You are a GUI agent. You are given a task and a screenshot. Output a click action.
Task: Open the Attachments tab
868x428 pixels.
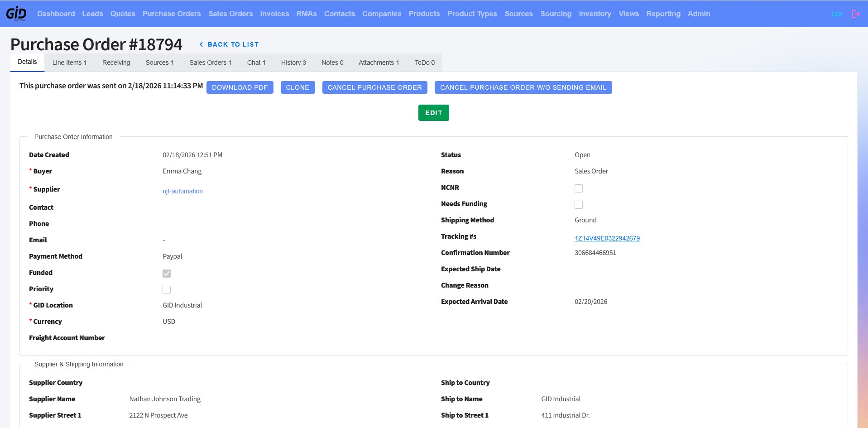tap(379, 63)
